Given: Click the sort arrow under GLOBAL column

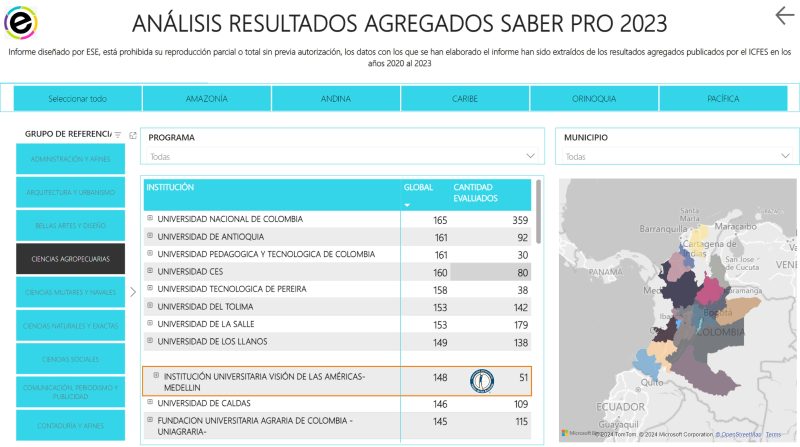Looking at the screenshot, I should click(x=407, y=205).
